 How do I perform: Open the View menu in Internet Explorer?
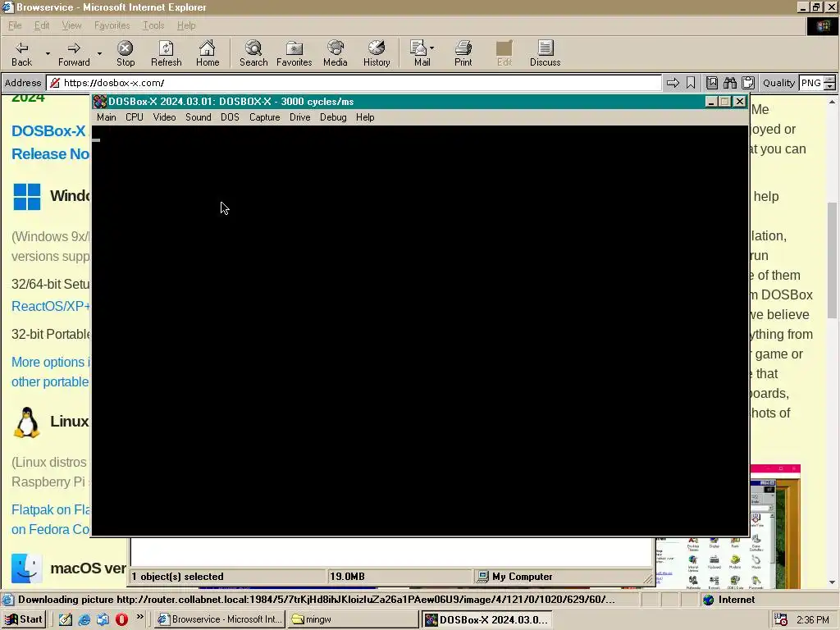tap(72, 25)
